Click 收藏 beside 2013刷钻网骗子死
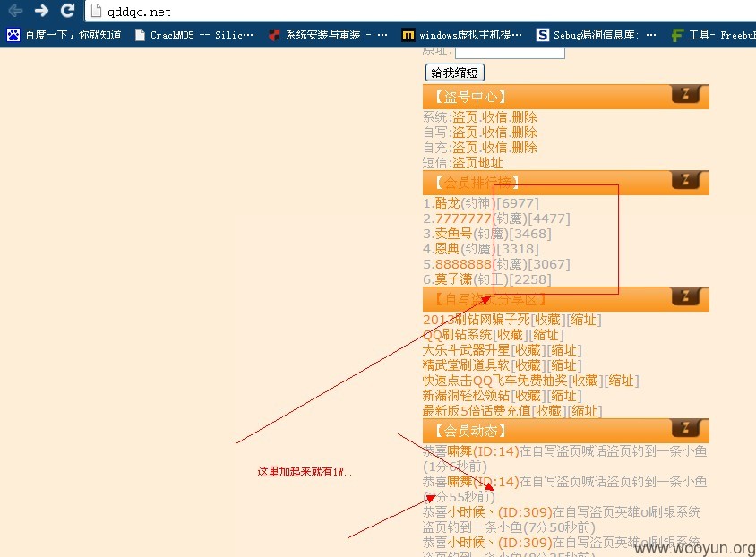 coord(547,320)
